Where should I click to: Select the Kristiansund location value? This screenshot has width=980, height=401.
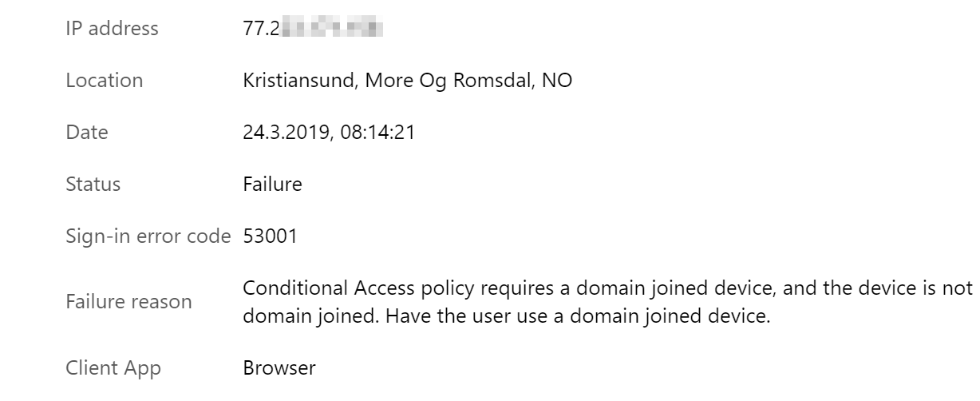point(407,81)
